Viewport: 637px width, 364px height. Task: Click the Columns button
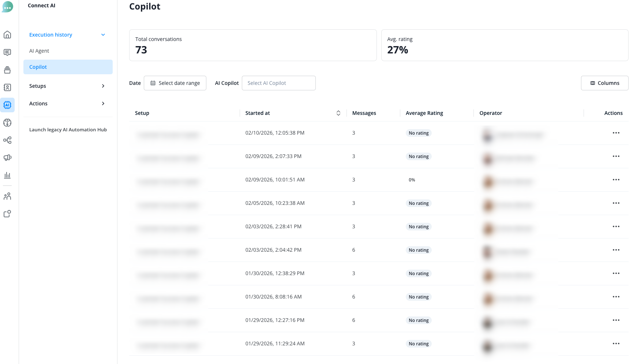(604, 83)
